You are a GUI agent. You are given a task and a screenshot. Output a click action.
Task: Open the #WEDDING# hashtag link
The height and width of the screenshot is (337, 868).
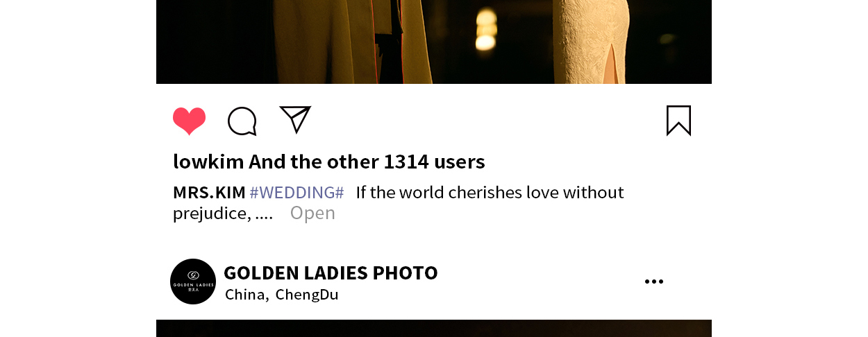pyautogui.click(x=297, y=192)
